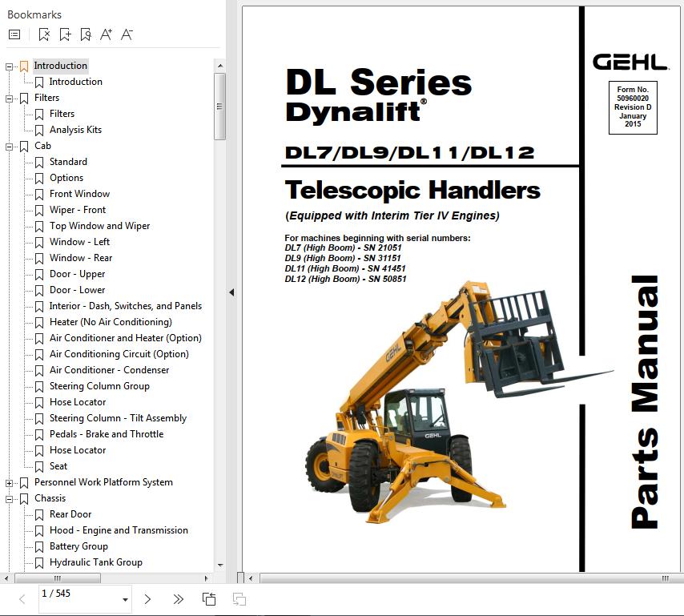Open the nested Introduction bookmark
Viewport: 684px width, 616px height.
coord(76,82)
